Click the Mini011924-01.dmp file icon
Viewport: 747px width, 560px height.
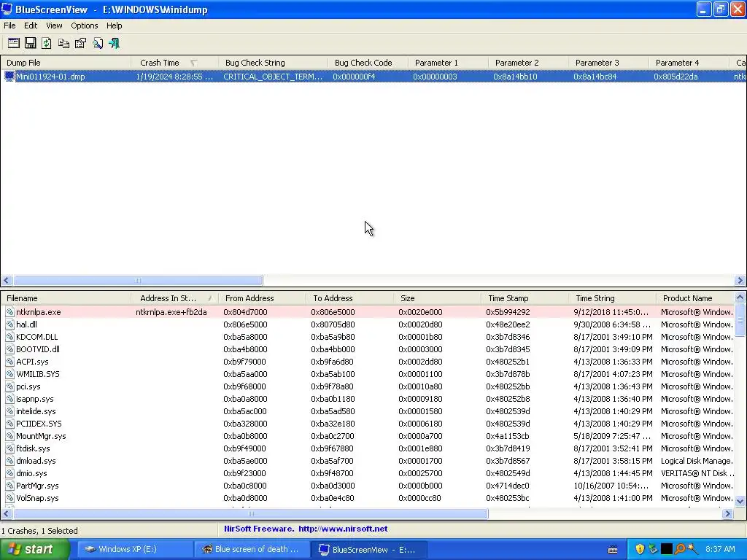[x=9, y=76]
